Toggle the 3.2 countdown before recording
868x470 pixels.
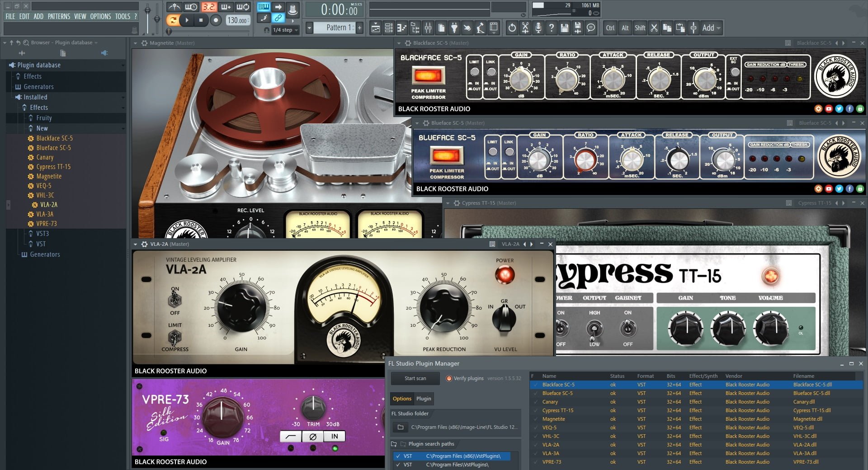[x=208, y=7]
